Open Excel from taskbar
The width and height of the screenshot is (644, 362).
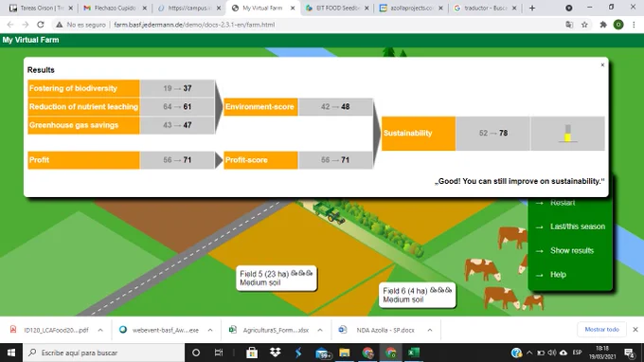coord(414,353)
